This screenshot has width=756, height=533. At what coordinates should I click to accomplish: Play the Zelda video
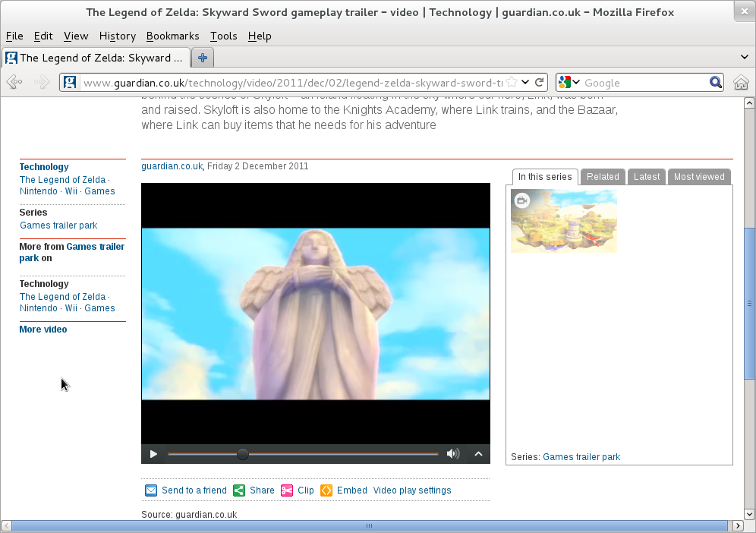coord(153,454)
